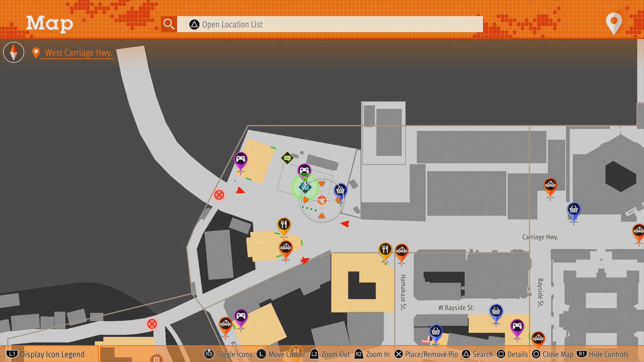This screenshot has width=644, height=362.
Task: Click the Map title heading
Action: pyautogui.click(x=50, y=23)
